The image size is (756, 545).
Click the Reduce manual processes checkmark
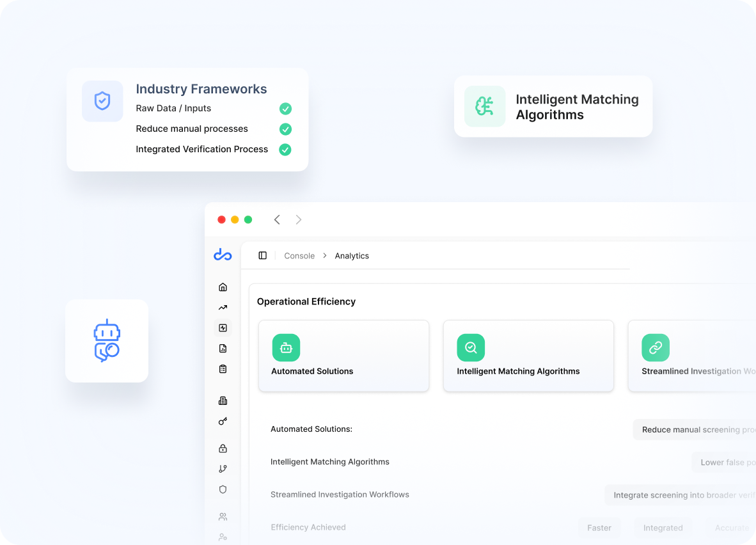(285, 129)
